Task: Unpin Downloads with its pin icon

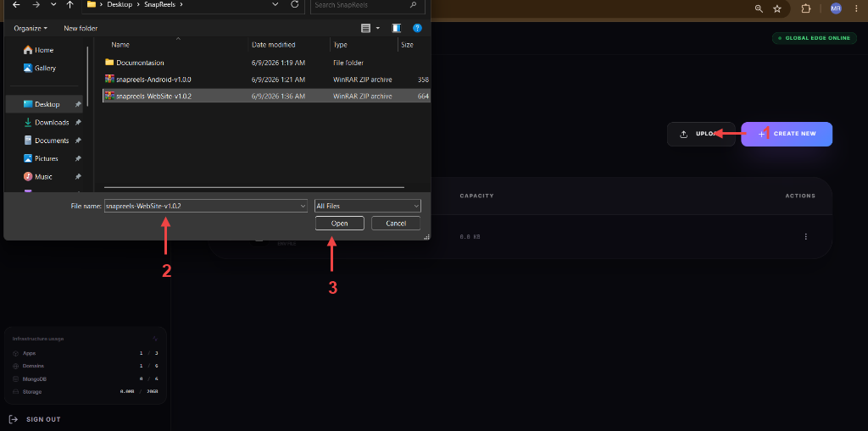Action: click(78, 122)
